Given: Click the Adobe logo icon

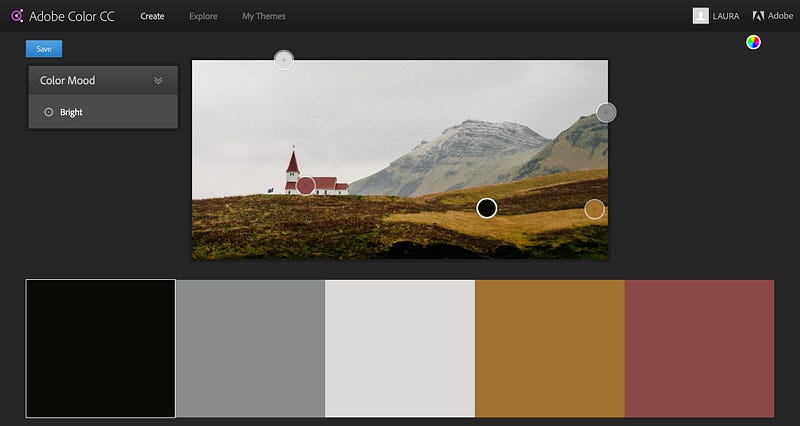Looking at the screenshot, I should tap(758, 16).
